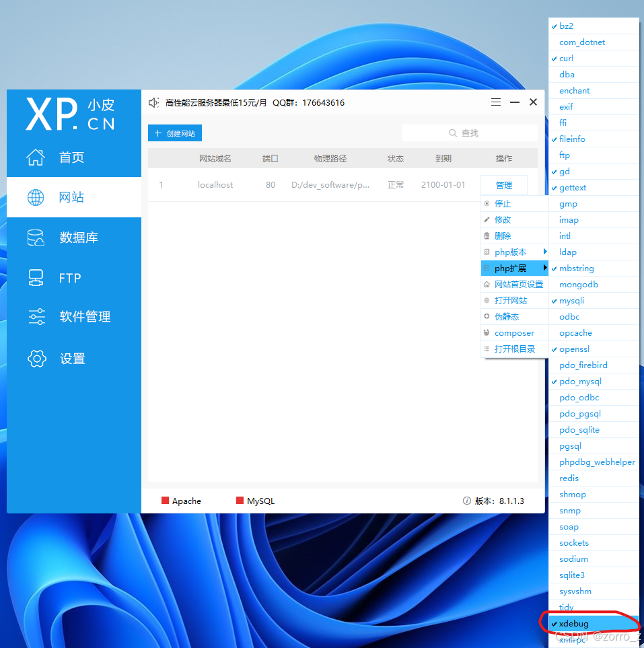Click the 2100-01-01 expiry cell
Viewport: 644px width, 648px height.
443,185
